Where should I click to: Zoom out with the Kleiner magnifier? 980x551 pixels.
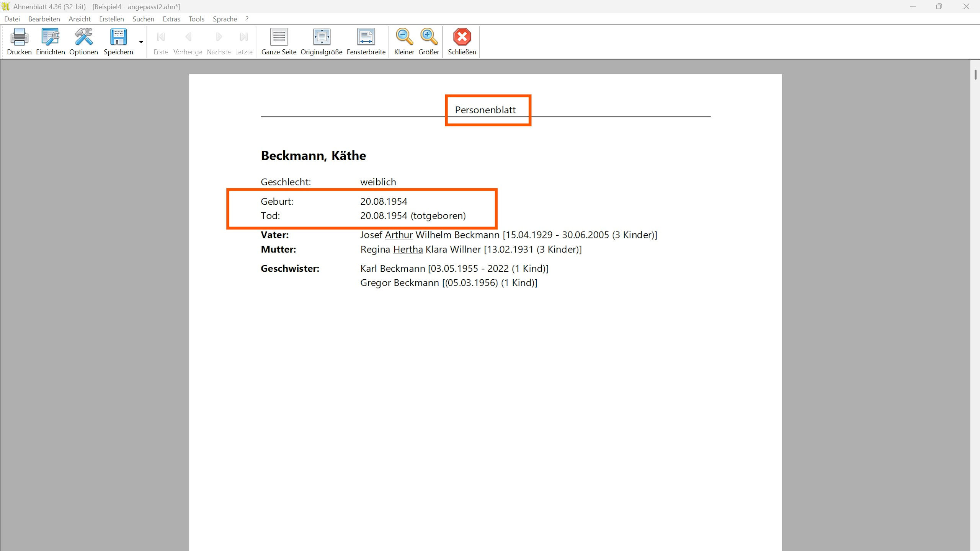(404, 37)
